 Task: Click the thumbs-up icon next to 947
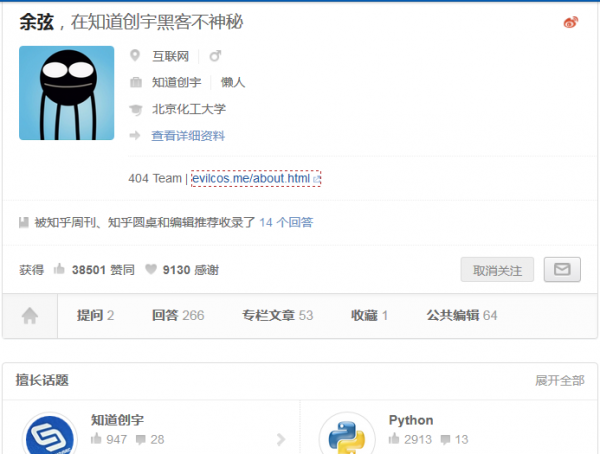(96, 438)
